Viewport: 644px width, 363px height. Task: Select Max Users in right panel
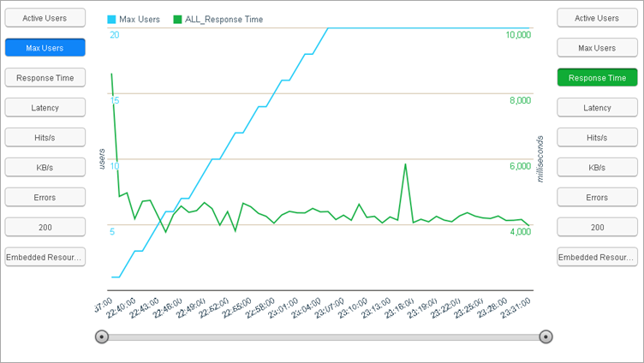click(x=597, y=48)
